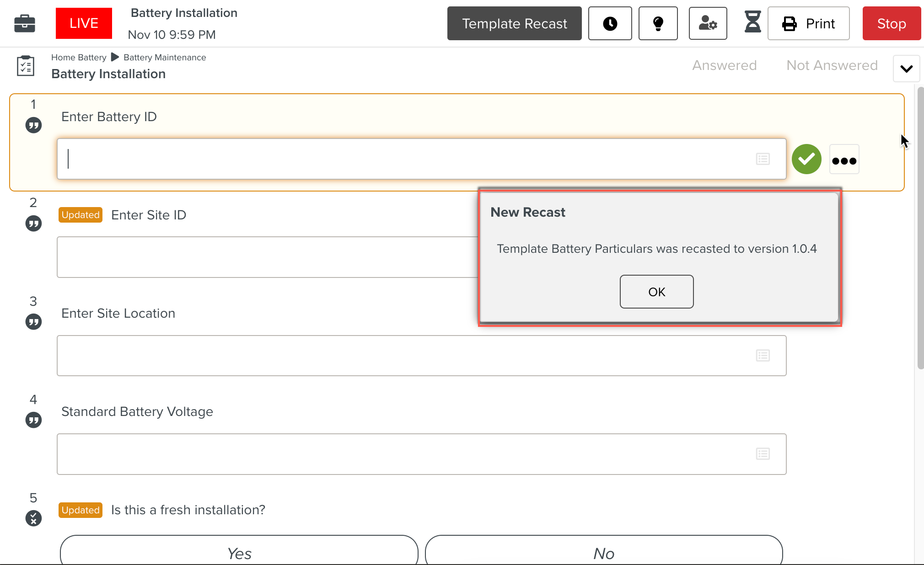Click the vertical scrollbar on the right
Viewport: 924px width, 565px height.
click(x=920, y=229)
